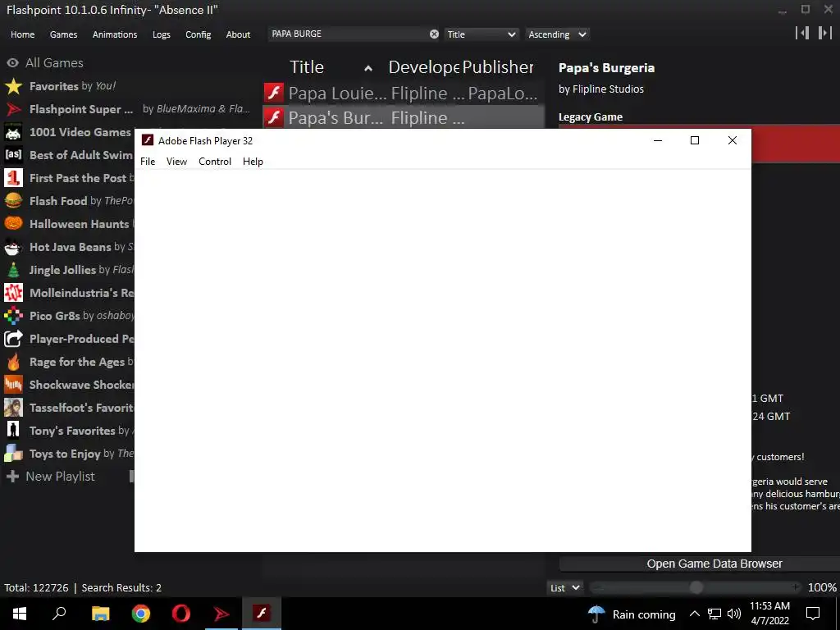Open Flash Player File menu
Viewport: 840px width, 630px height.
click(x=148, y=162)
